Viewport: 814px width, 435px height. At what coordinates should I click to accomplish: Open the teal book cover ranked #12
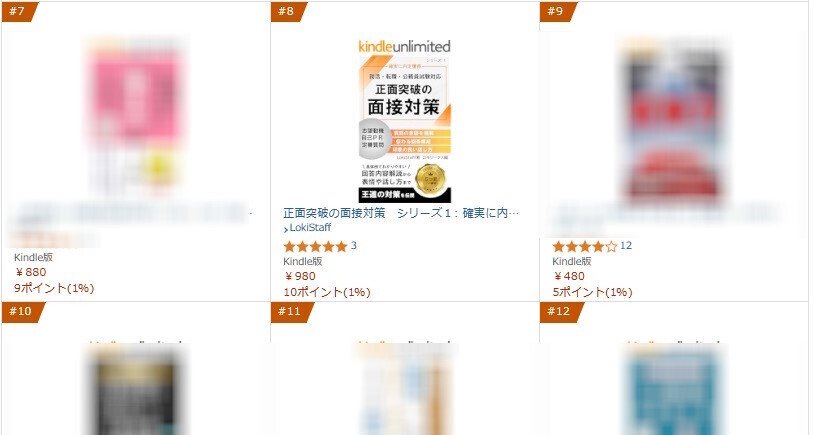[x=673, y=389]
